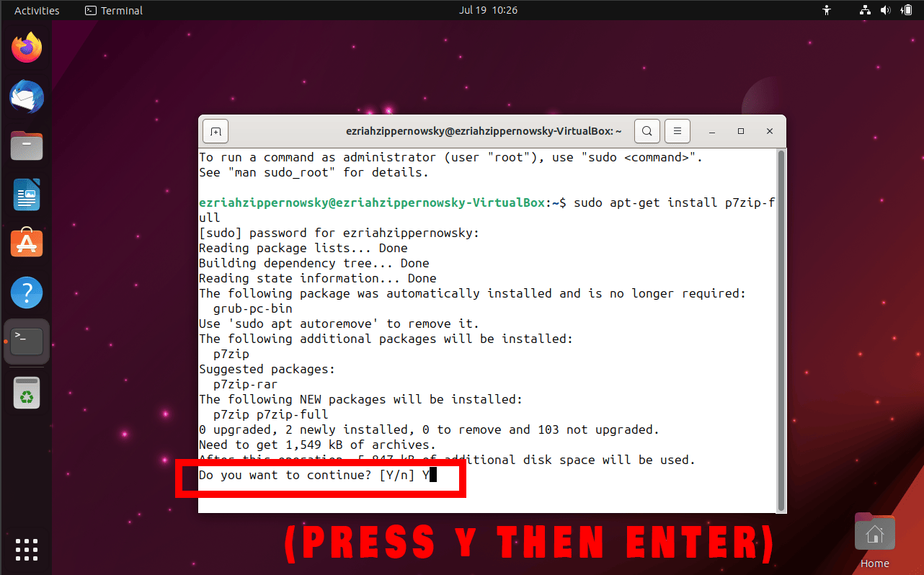
Task: Click the '[sudo] password for' line
Action: pos(339,233)
